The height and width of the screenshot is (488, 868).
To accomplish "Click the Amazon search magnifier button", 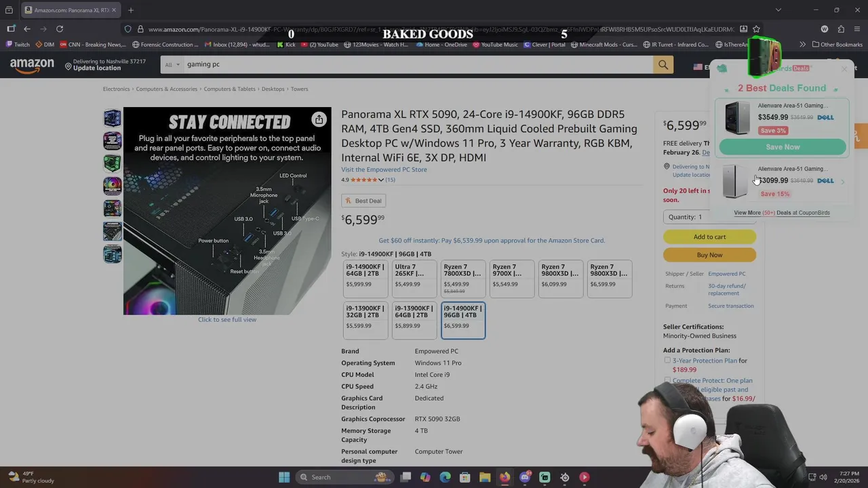I will tap(663, 64).
